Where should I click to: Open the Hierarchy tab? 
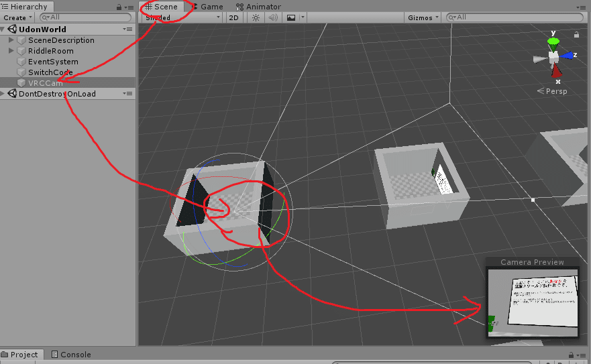click(x=25, y=7)
